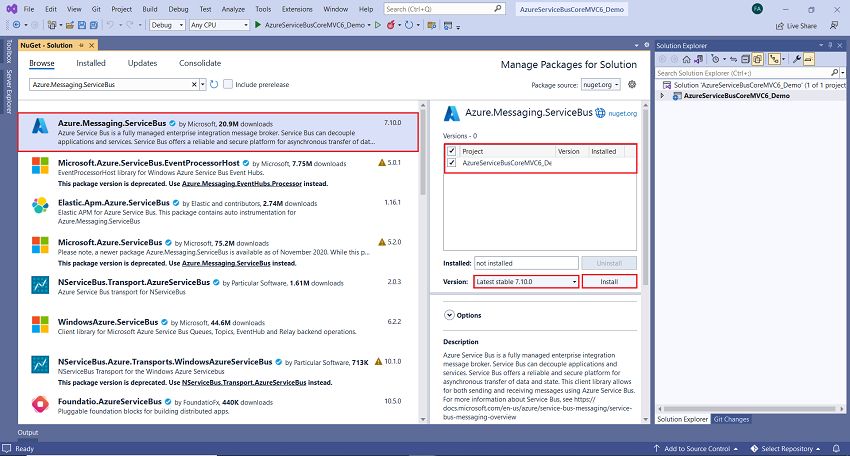Click the Live Share icon

point(780,25)
